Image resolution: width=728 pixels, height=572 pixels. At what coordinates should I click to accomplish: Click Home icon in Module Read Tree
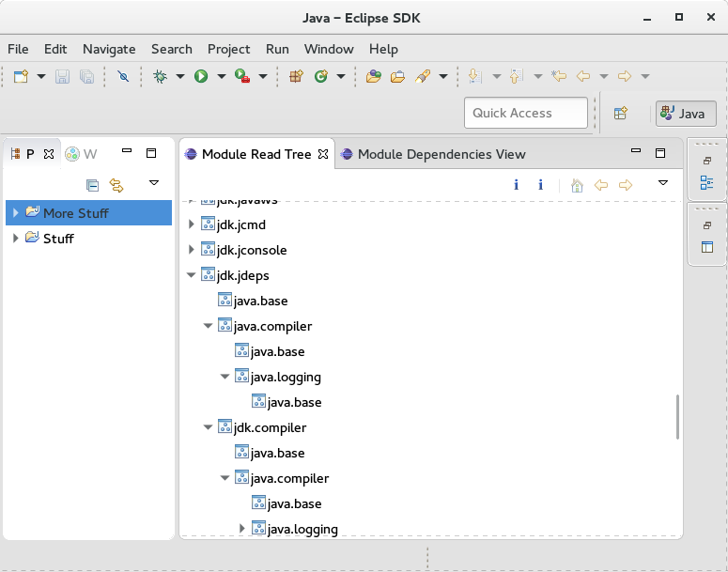coord(577,185)
